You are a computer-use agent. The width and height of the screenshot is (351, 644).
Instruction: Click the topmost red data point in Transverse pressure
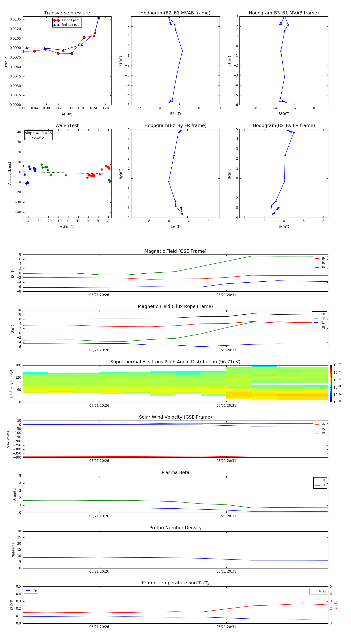pos(99,18)
